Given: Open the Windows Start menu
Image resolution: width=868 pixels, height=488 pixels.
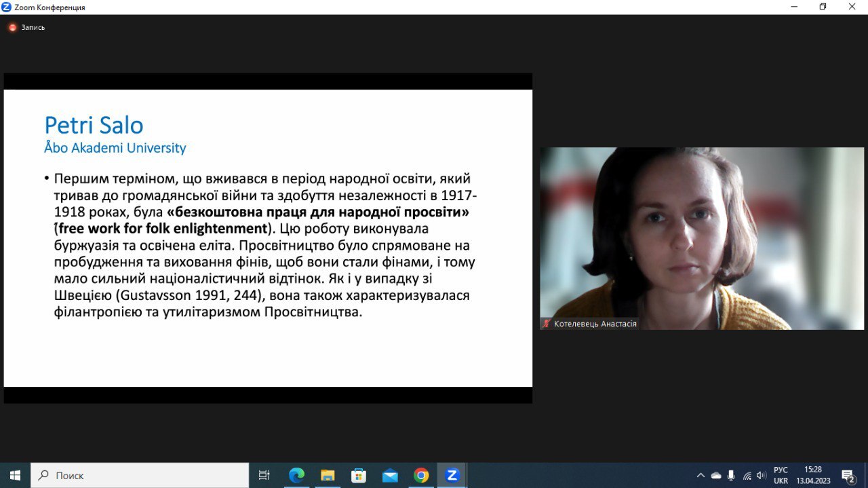Looking at the screenshot, I should [15, 475].
